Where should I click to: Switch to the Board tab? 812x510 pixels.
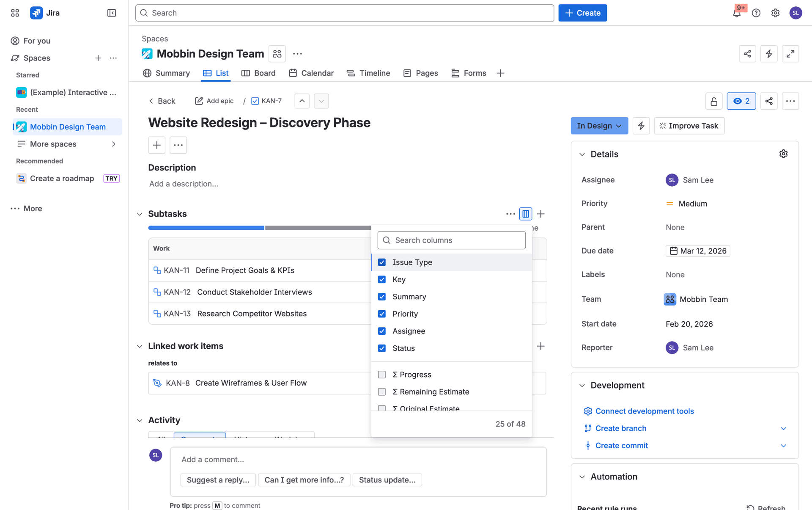[258, 73]
